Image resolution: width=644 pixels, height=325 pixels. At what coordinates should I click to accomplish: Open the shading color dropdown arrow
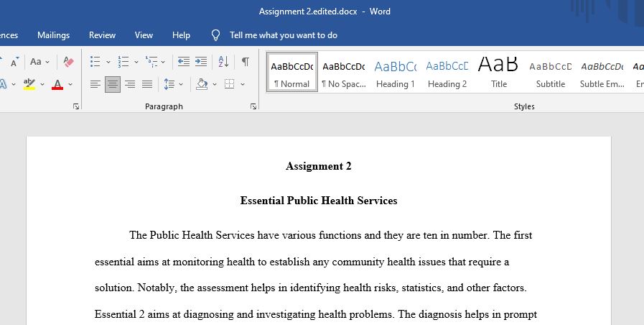pyautogui.click(x=214, y=84)
